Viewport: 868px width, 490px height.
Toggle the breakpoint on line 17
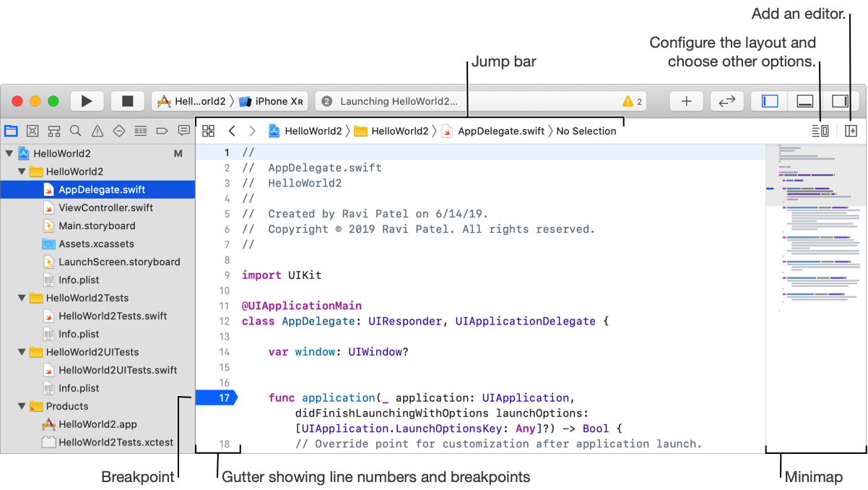coord(215,397)
